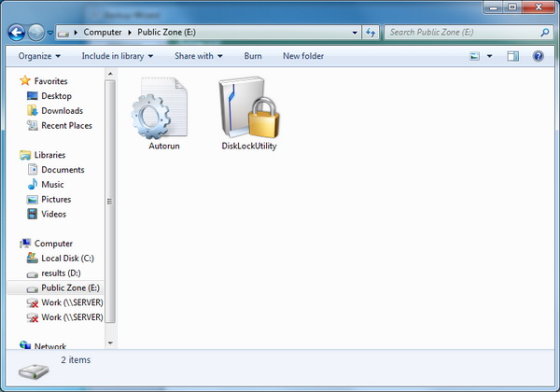560x392 pixels.
Task: Click the Network globe icon
Action: pyautogui.click(x=25, y=345)
